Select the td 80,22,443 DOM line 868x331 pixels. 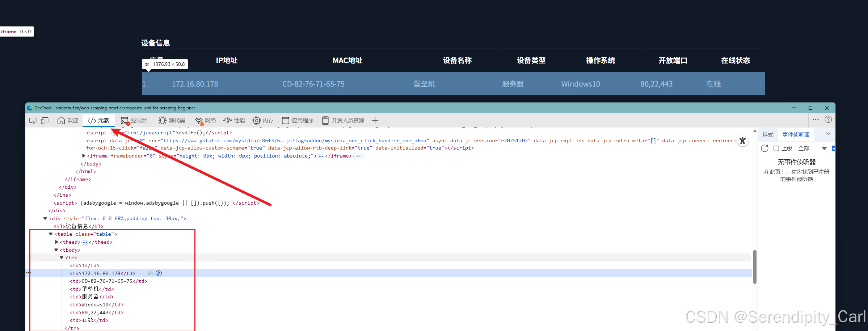pos(97,313)
